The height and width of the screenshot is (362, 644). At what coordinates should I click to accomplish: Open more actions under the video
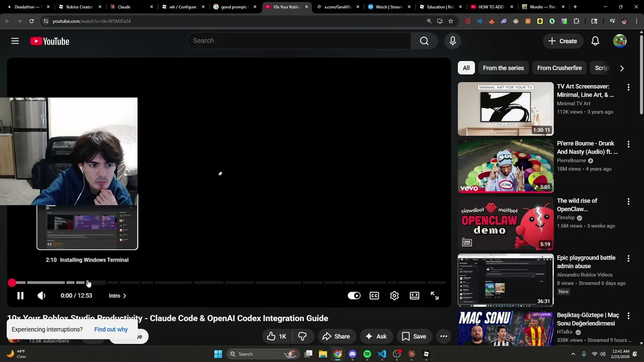(444, 336)
